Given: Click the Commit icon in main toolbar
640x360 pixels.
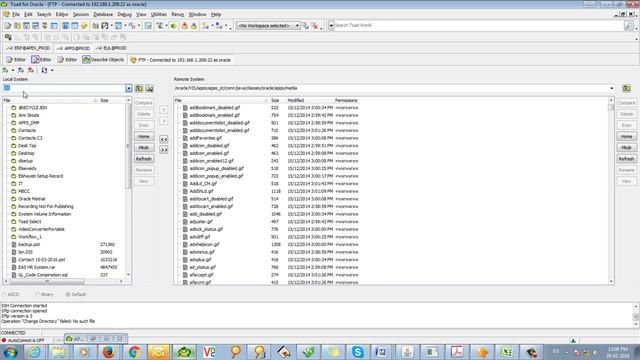Looking at the screenshot, I should coord(184,26).
